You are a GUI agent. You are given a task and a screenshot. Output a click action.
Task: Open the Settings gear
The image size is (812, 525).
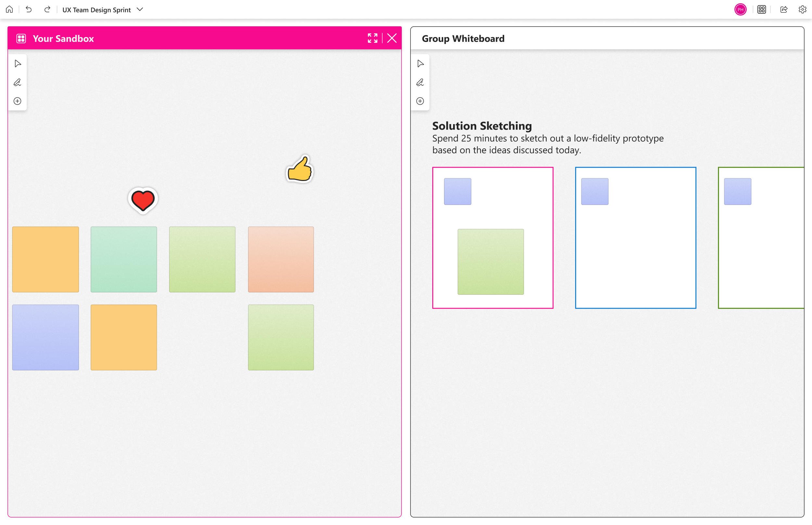click(x=802, y=9)
